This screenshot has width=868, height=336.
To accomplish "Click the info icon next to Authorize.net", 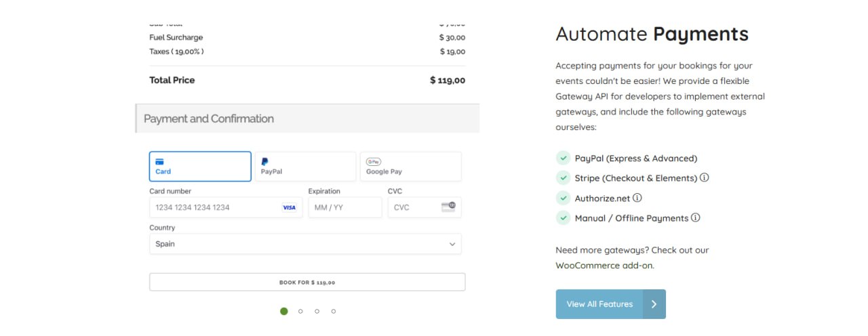I will (x=637, y=198).
